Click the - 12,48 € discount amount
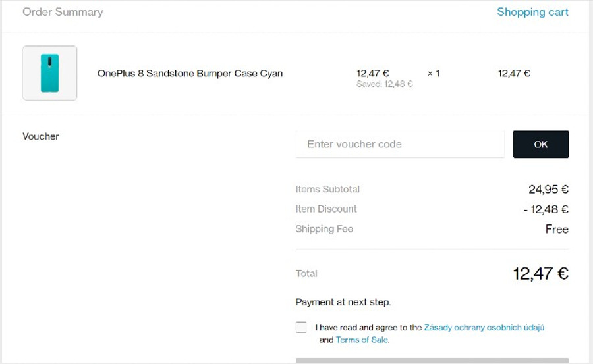Image resolution: width=593 pixels, height=364 pixels. pyautogui.click(x=546, y=209)
